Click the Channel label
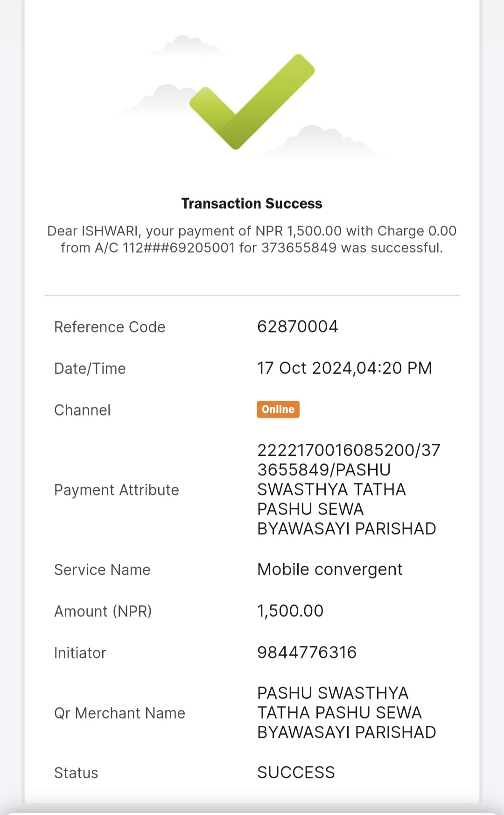The height and width of the screenshot is (815, 504). pyautogui.click(x=83, y=410)
